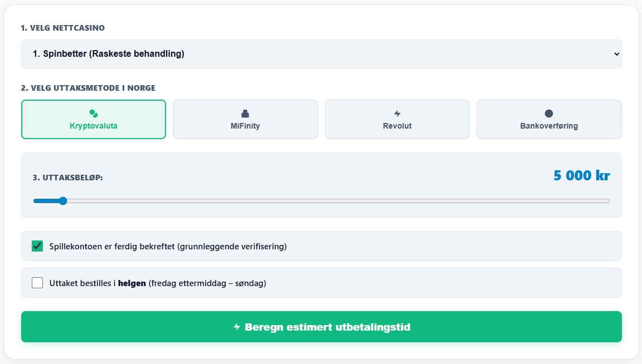
Task: Select Bankoverføring as withdrawal method
Action: point(549,120)
